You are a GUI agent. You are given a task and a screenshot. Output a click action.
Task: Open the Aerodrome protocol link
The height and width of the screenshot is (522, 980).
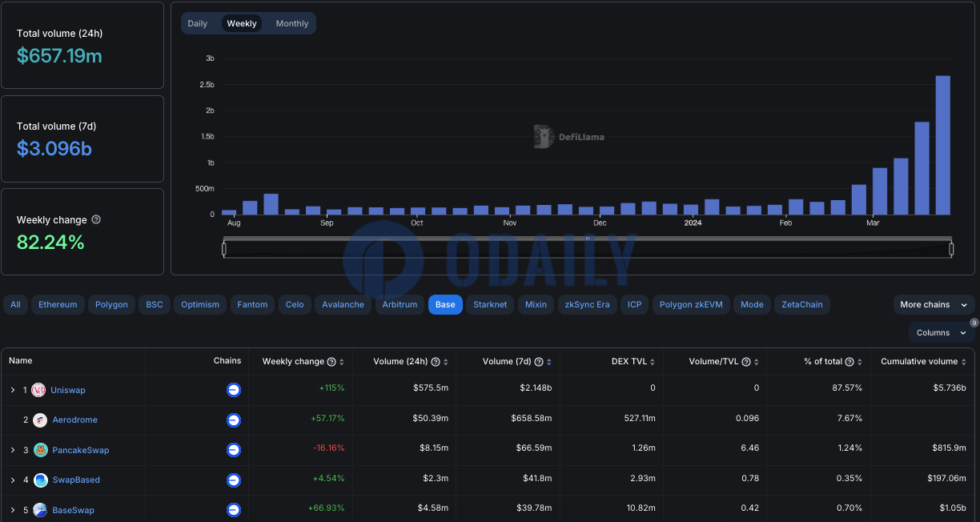[x=75, y=420]
